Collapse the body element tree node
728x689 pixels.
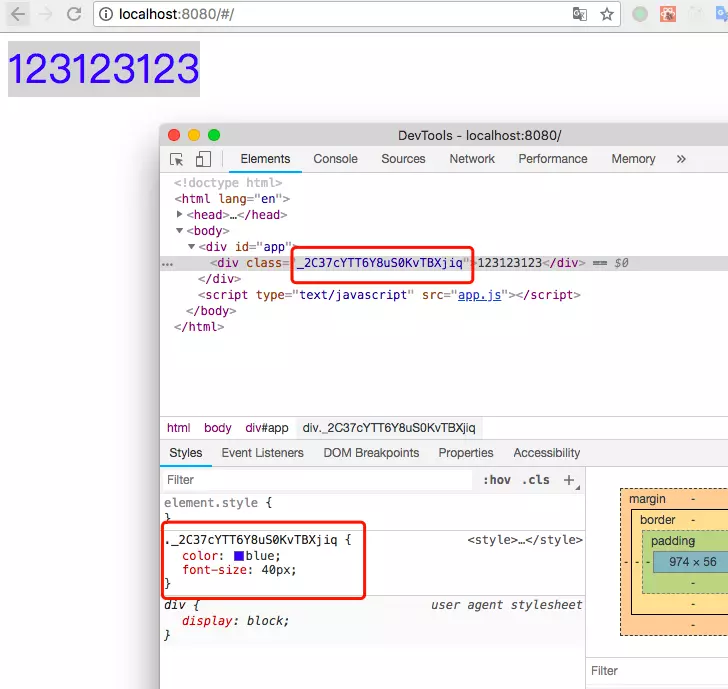point(179,230)
